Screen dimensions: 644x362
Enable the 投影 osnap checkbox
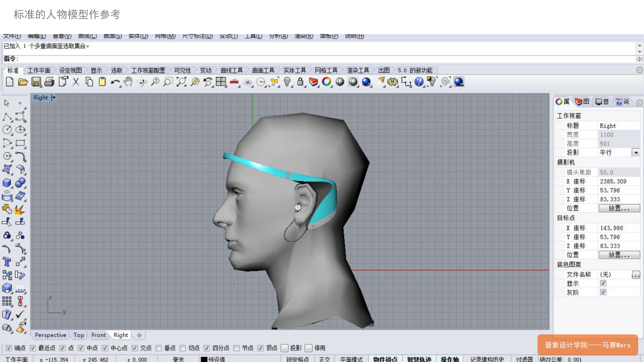285,348
